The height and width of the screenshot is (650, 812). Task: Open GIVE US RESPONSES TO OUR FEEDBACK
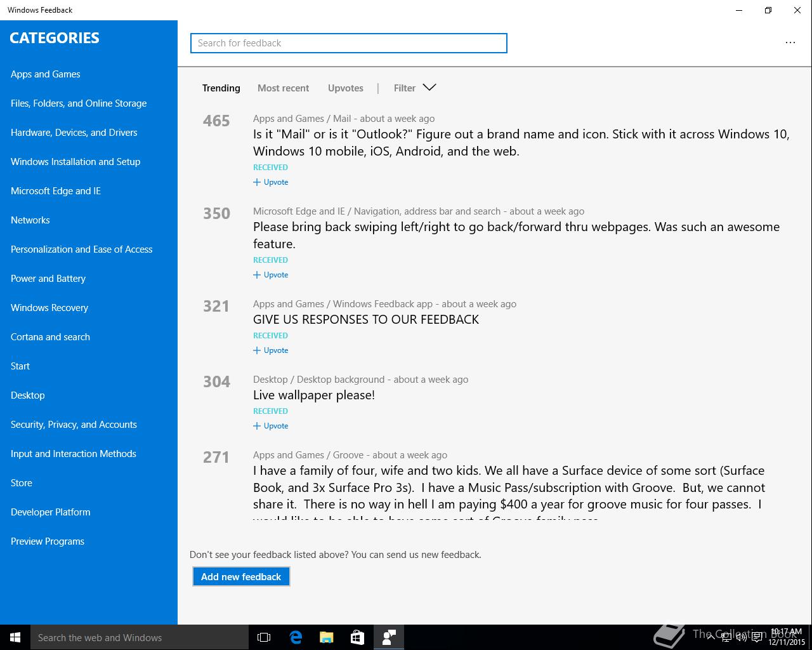tap(366, 319)
